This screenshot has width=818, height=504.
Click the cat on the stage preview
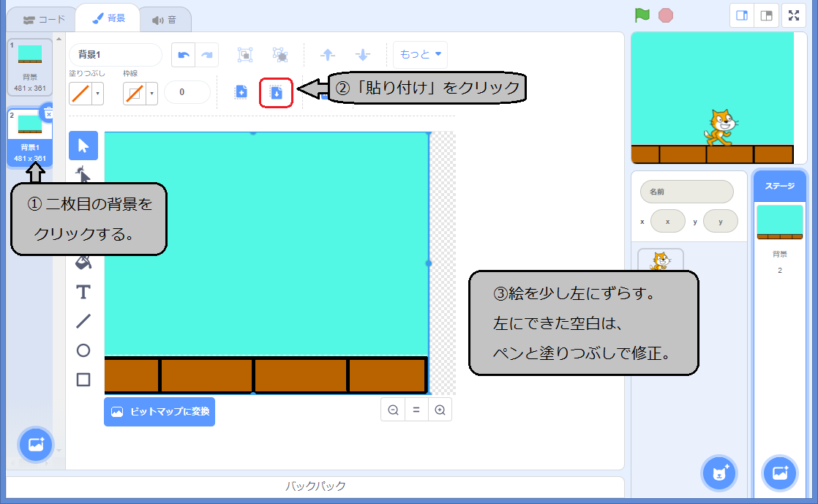pos(721,127)
